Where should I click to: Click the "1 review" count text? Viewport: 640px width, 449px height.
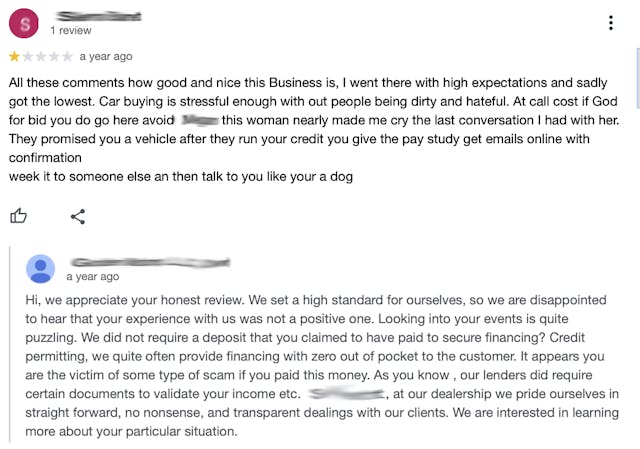(x=71, y=31)
